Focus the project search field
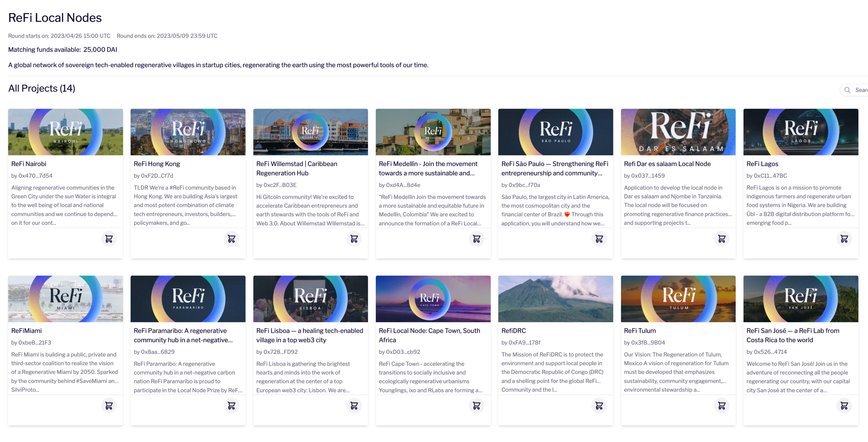Image resolution: width=868 pixels, height=442 pixels. point(860,90)
